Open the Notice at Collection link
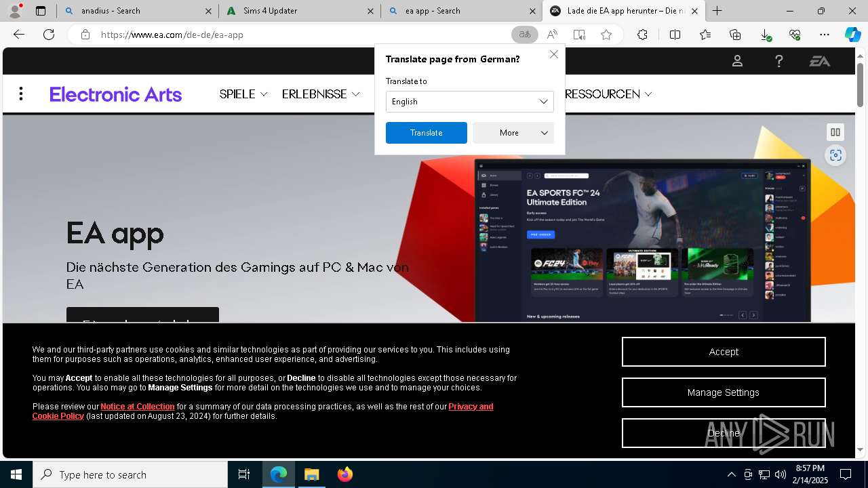The image size is (868, 488). tap(138, 407)
